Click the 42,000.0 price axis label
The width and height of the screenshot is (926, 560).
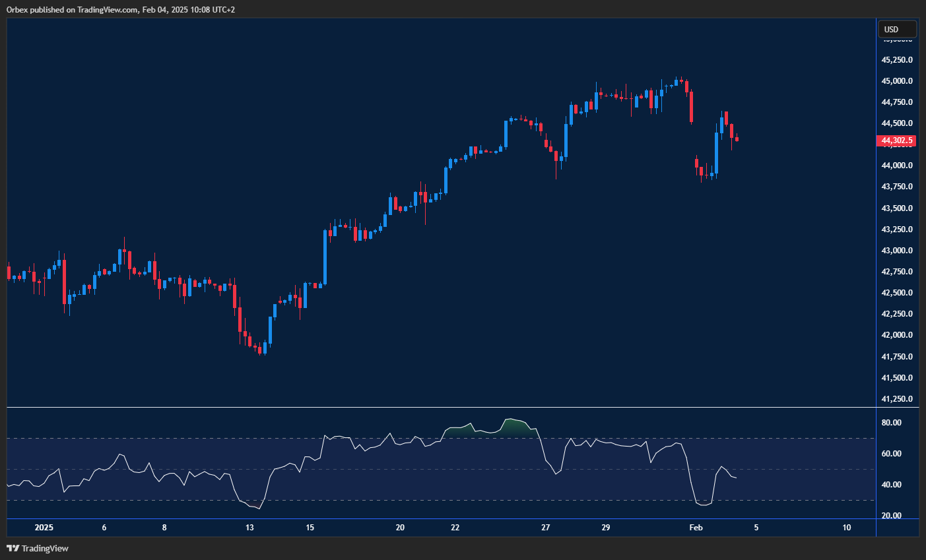897,335
